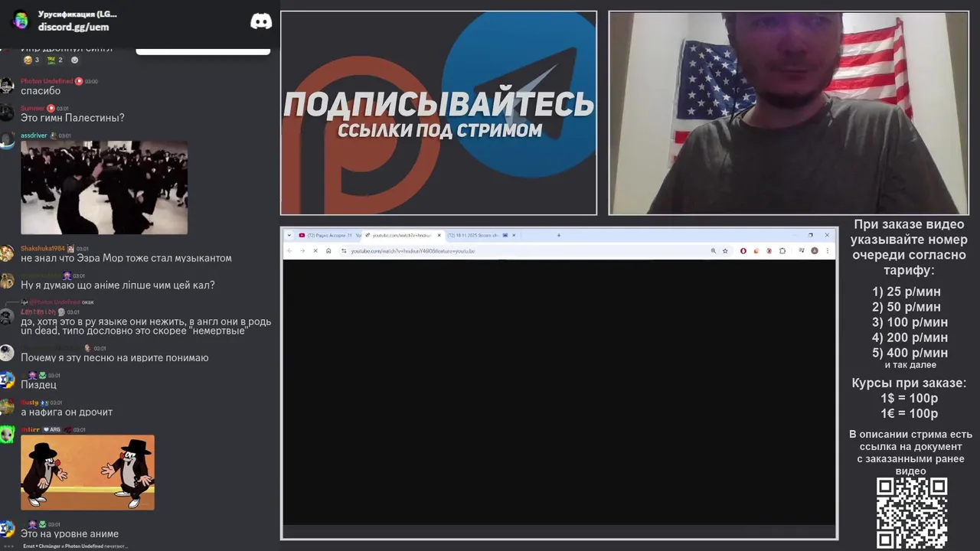The image size is (980, 551).
Task: Expand the tab search chevron in browser
Action: pyautogui.click(x=289, y=235)
